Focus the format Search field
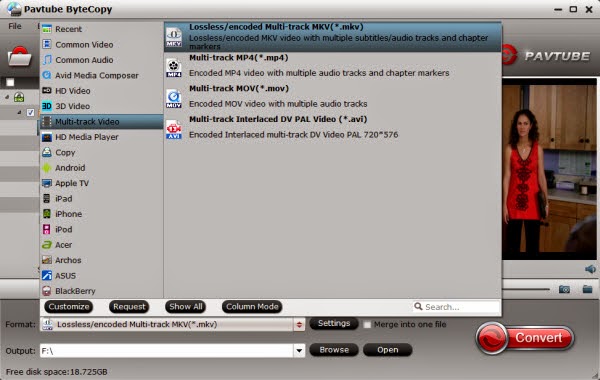The height and width of the screenshot is (380, 600). [x=456, y=307]
